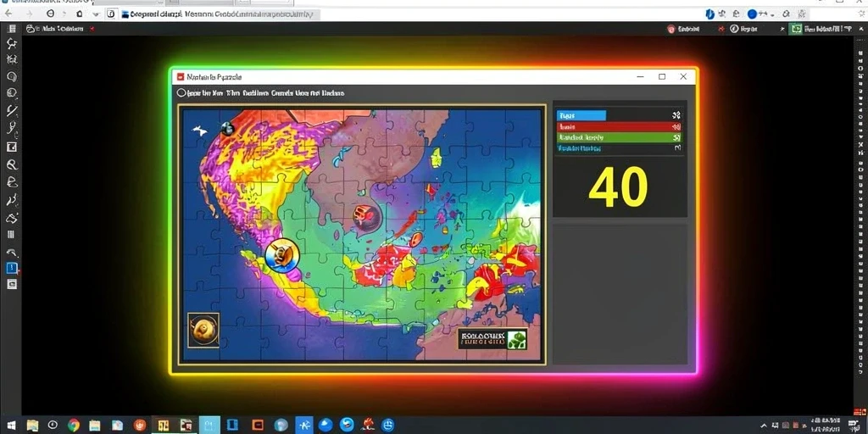Screen dimensions: 868x434
Task: Click the green icon inside the map logo box
Action: (x=516, y=339)
